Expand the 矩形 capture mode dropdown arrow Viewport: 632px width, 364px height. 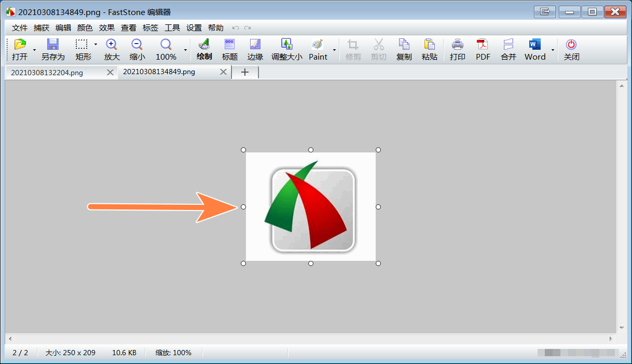pos(95,44)
